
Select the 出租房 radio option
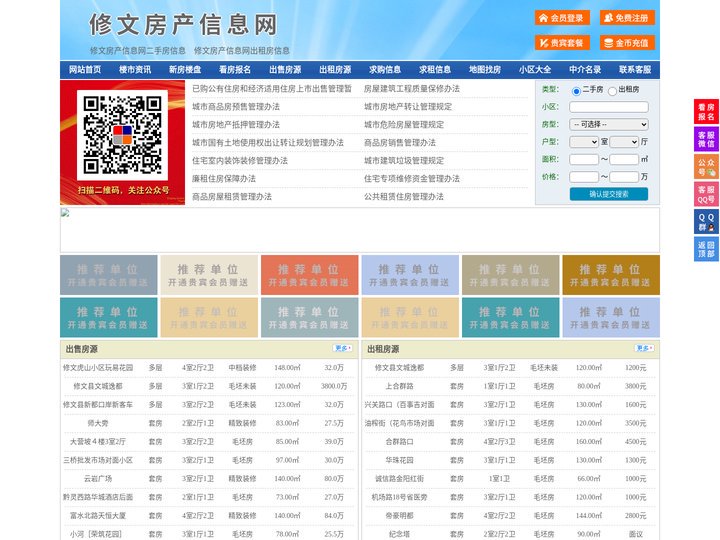click(612, 91)
